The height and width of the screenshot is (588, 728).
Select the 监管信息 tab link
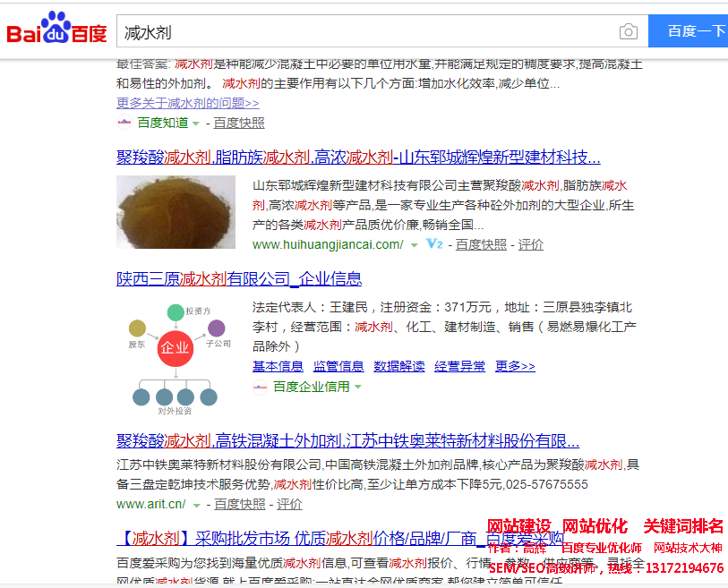(338, 366)
